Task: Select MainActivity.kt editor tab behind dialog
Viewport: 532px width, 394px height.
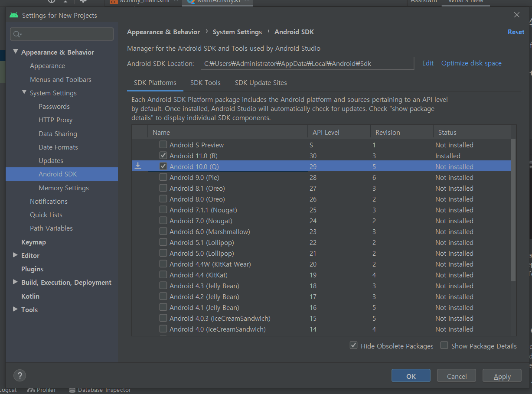Action: (x=219, y=2)
